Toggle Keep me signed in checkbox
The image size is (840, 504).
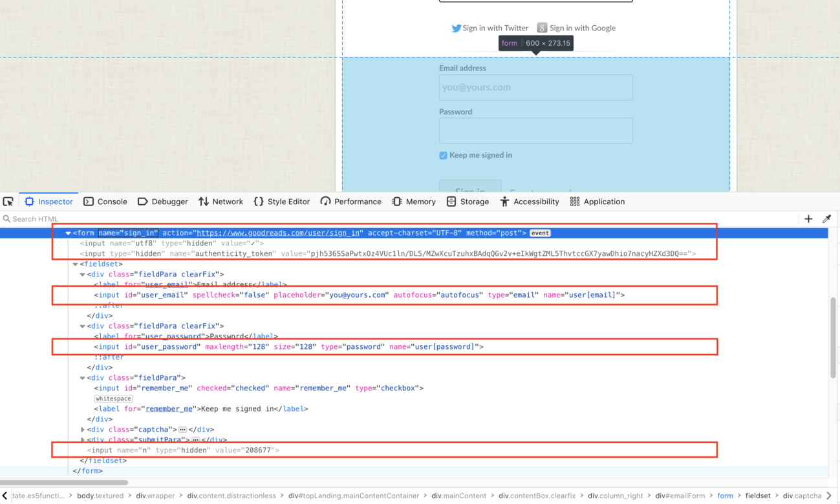click(443, 155)
